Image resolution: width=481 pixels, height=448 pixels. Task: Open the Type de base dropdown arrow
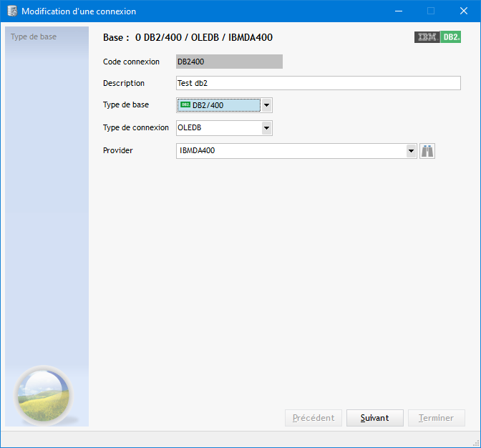click(266, 105)
